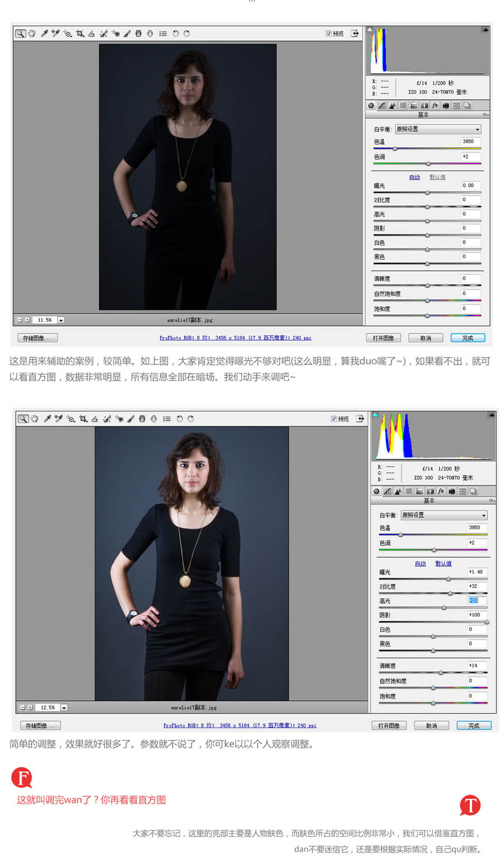Open ProPhoto RGB workflow link in upper window

pyautogui.click(x=235, y=338)
